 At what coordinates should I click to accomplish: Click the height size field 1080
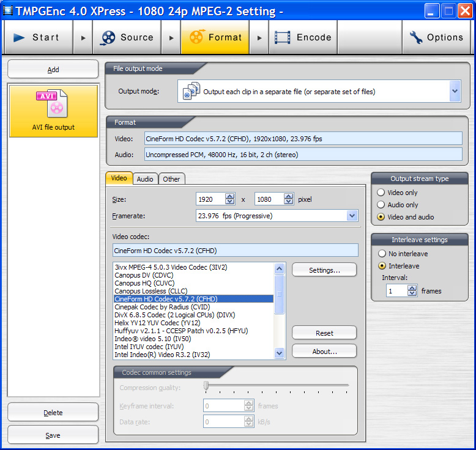[270, 199]
